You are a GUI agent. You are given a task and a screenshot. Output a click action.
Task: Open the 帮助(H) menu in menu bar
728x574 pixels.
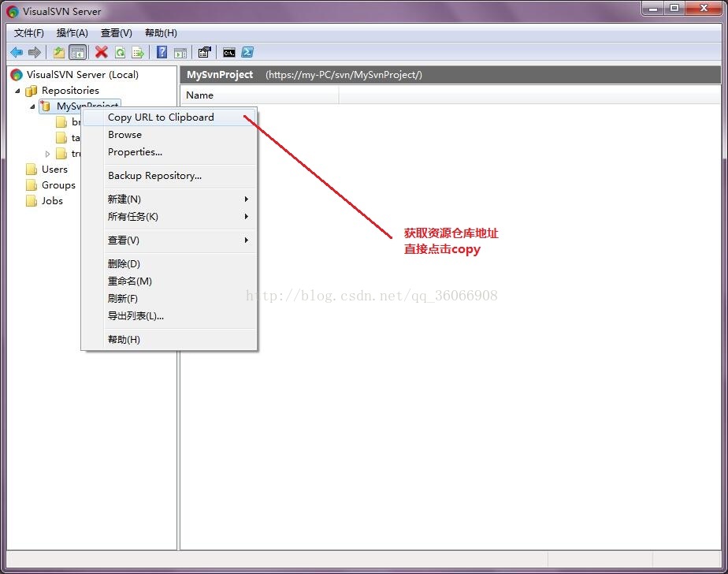tap(161, 33)
